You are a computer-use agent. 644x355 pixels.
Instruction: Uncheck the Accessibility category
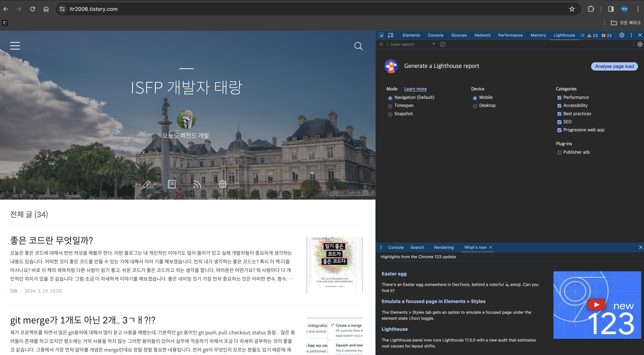pos(559,106)
